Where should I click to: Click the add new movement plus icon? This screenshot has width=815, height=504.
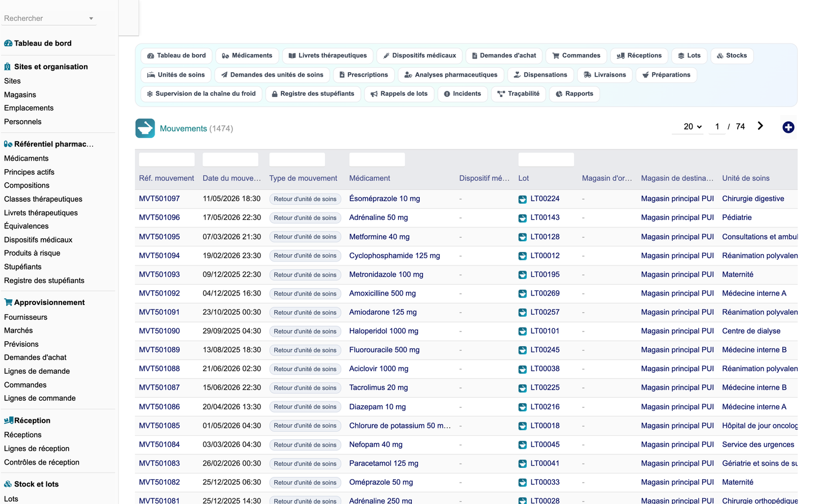(x=788, y=127)
